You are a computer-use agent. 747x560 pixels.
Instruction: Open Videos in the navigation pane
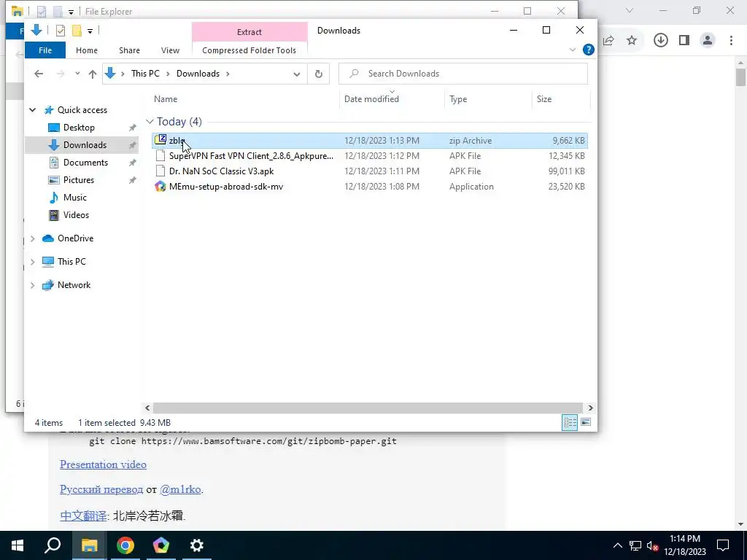coord(76,215)
